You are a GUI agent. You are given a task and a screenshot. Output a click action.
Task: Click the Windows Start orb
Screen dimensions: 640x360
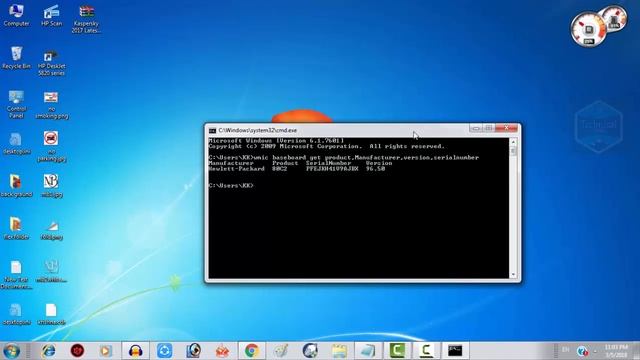pyautogui.click(x=11, y=351)
